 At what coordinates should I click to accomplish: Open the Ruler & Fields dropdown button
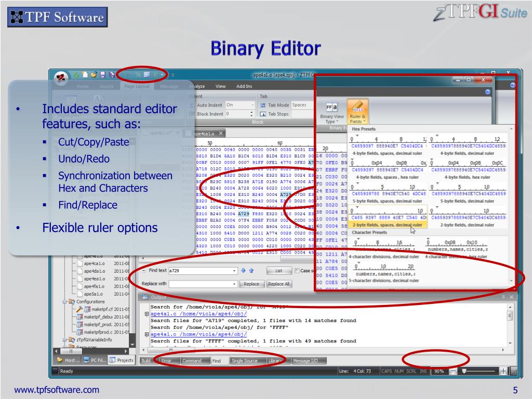point(357,112)
